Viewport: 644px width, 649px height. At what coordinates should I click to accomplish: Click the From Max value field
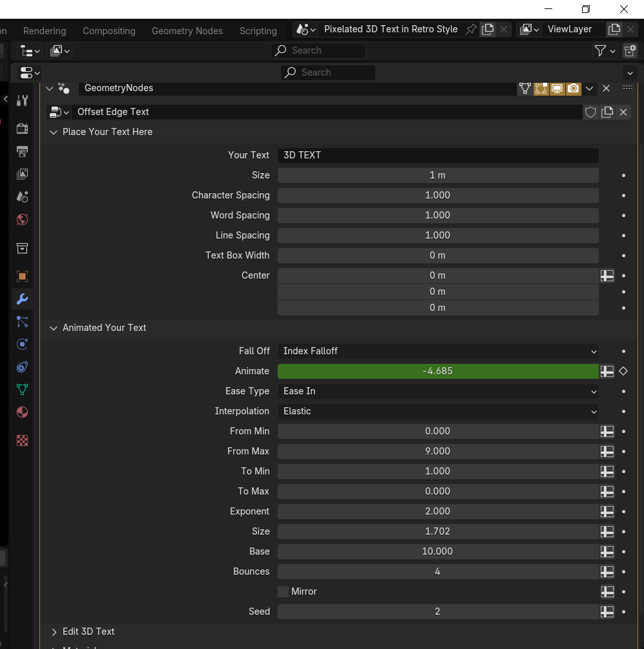[x=438, y=451]
